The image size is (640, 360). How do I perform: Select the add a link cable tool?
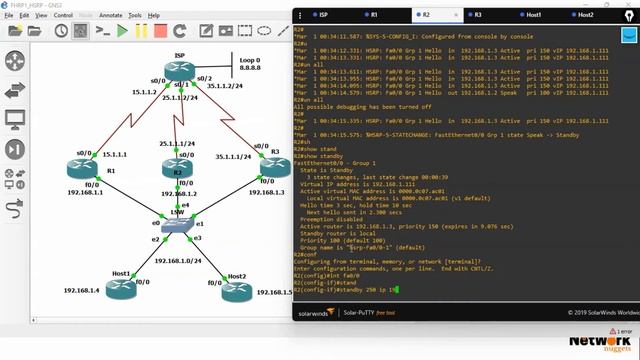[15, 209]
